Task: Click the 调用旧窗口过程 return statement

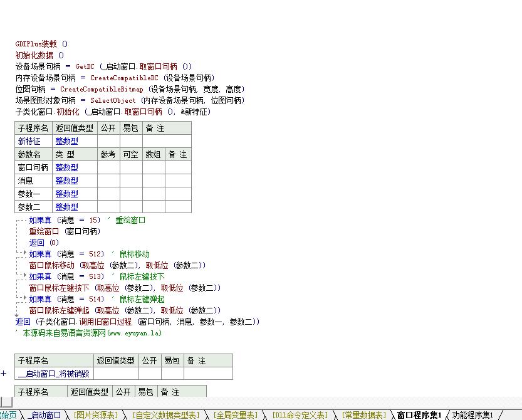Action: 137,322
